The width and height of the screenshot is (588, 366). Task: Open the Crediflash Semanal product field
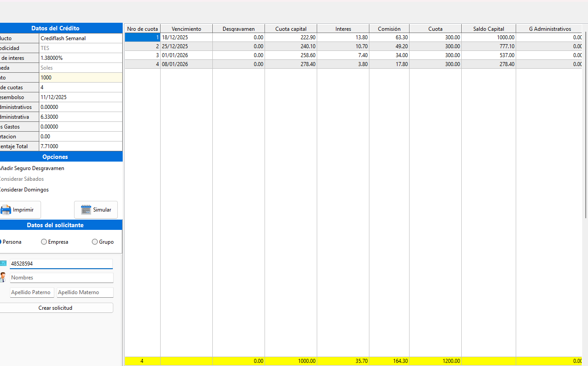pyautogui.click(x=80, y=38)
